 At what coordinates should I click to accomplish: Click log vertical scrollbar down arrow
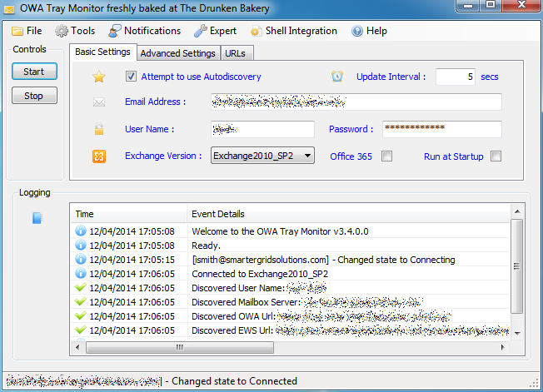(x=517, y=333)
